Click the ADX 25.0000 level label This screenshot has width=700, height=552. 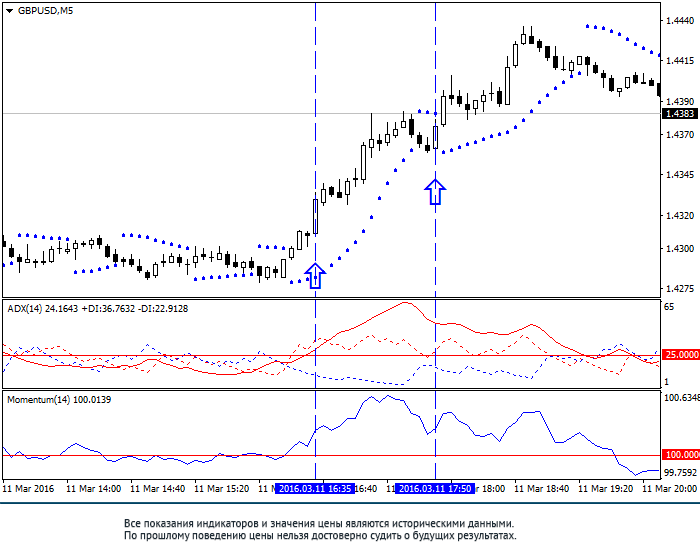click(x=681, y=355)
